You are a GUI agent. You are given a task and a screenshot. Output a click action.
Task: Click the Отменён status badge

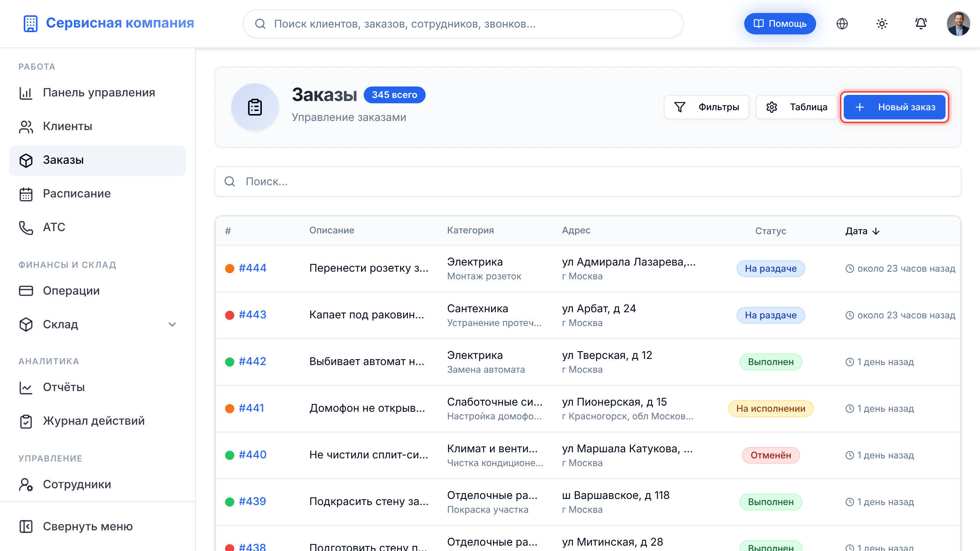[x=771, y=455]
